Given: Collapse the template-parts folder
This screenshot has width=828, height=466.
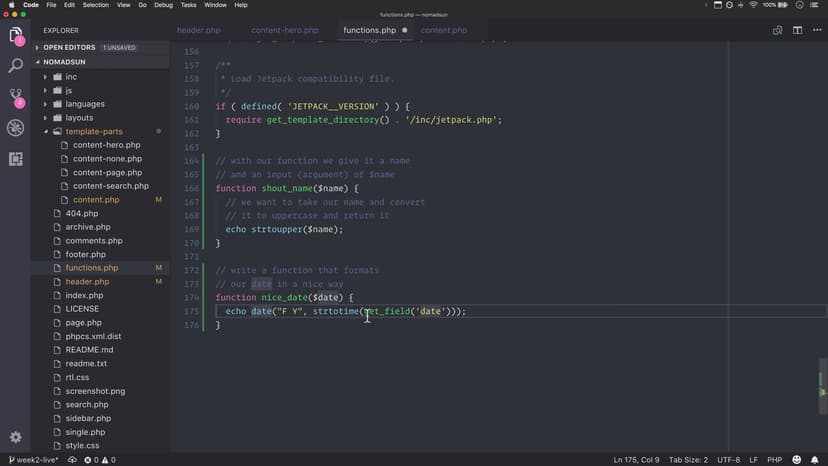Looking at the screenshot, I should pos(94,131).
